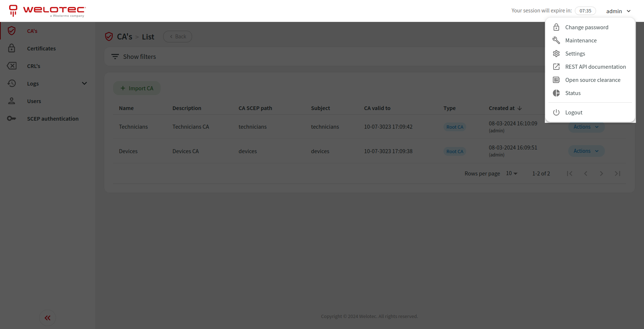
Task: Click the Status pie chart icon
Action: [x=556, y=93]
